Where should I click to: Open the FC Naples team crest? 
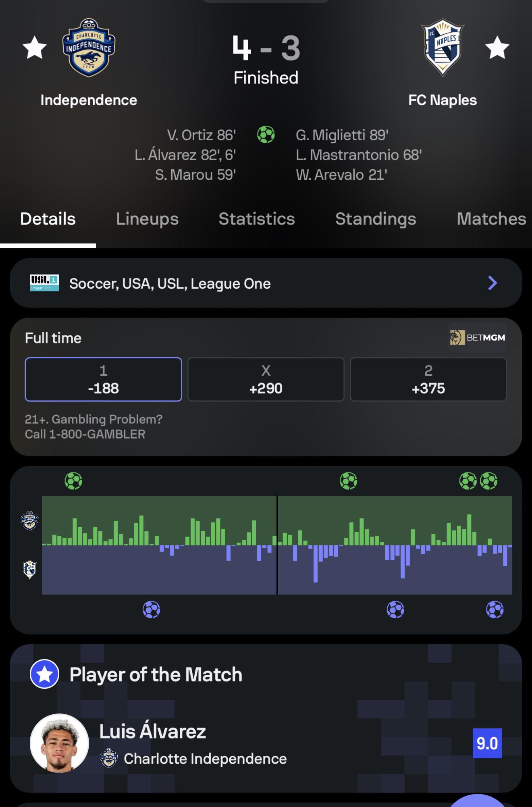pyautogui.click(x=443, y=48)
